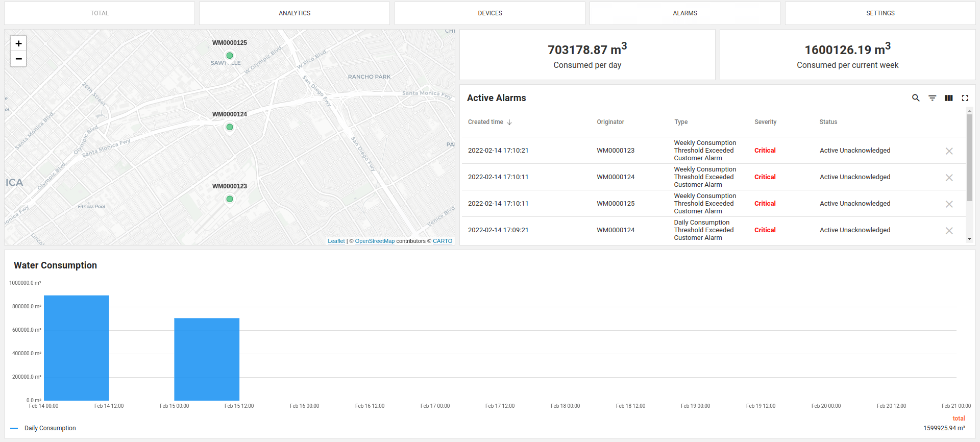Viewport: 980px width, 442px height.
Task: Open the OpenStreetMap attribution link
Action: coord(375,241)
